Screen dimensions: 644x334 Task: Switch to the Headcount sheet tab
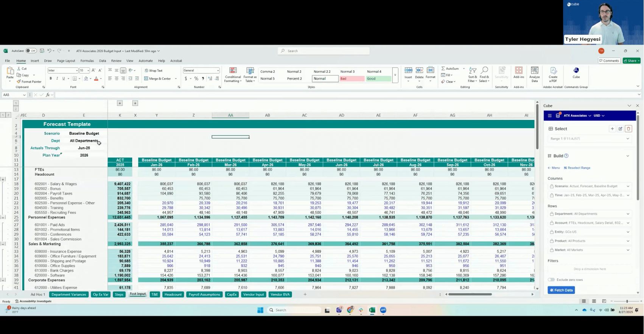[173, 294]
